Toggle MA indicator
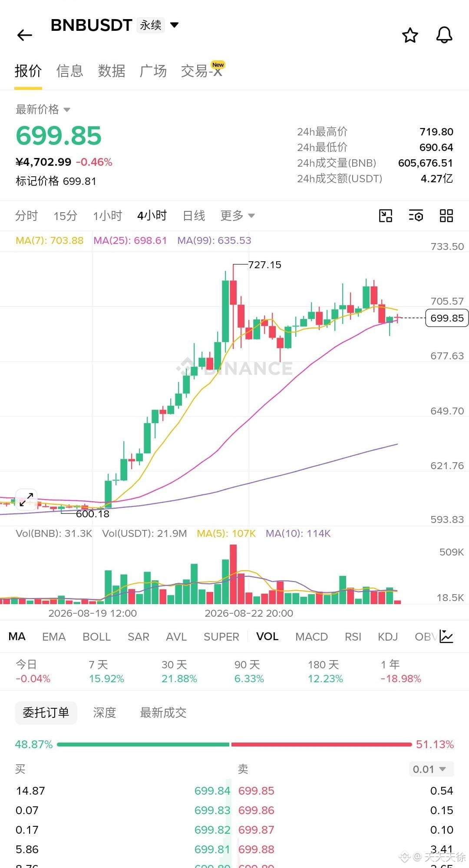 point(17,637)
